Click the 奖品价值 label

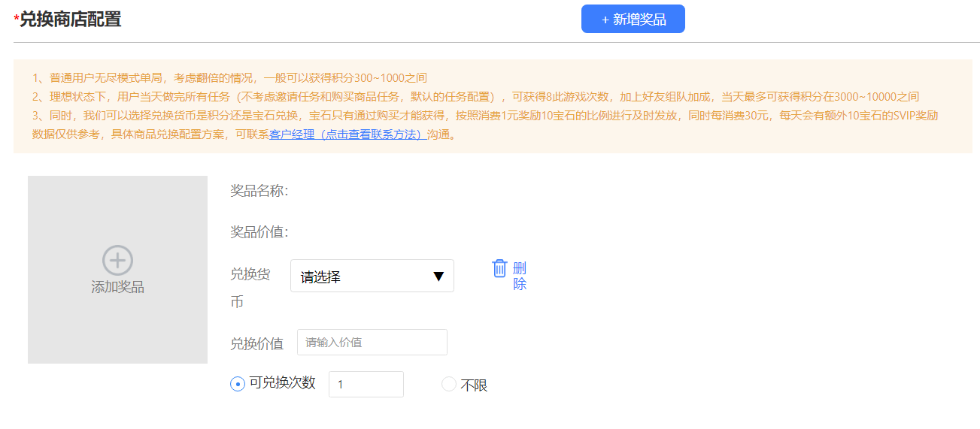(259, 231)
